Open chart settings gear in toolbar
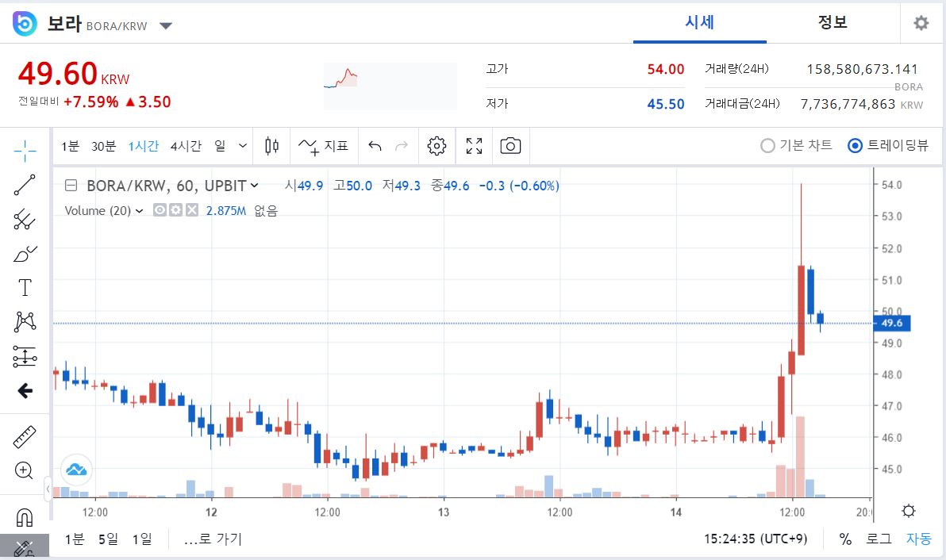 coord(436,146)
